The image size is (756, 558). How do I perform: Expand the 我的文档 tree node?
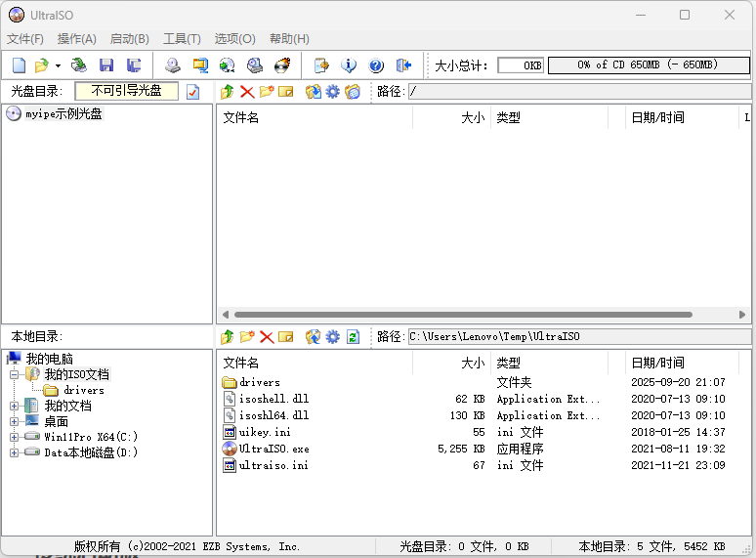tap(14, 406)
